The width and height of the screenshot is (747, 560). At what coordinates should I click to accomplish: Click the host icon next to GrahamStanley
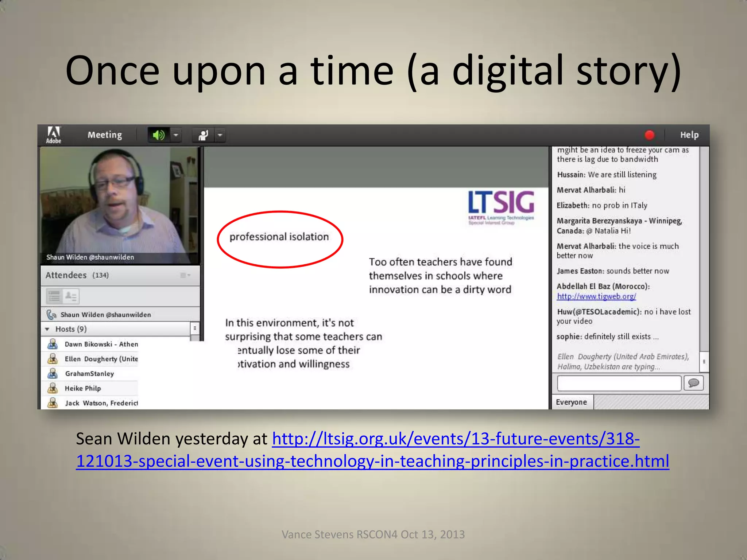(53, 373)
